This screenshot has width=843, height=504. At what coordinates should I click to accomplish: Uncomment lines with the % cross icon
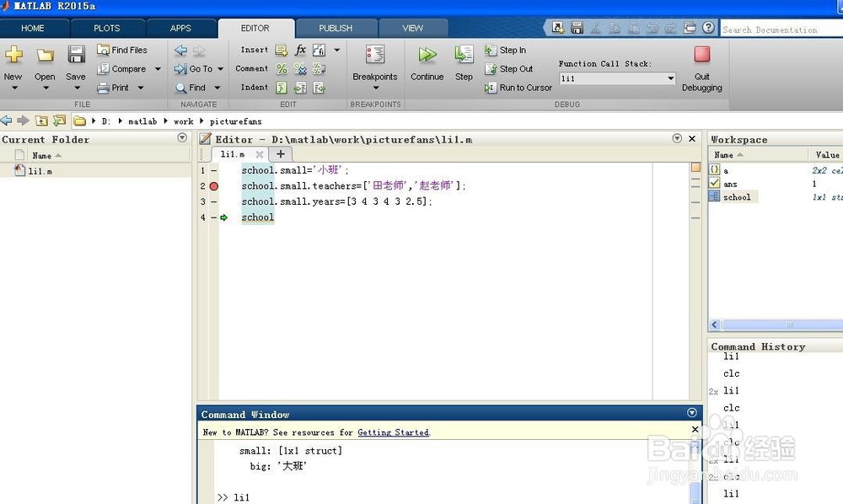point(300,69)
